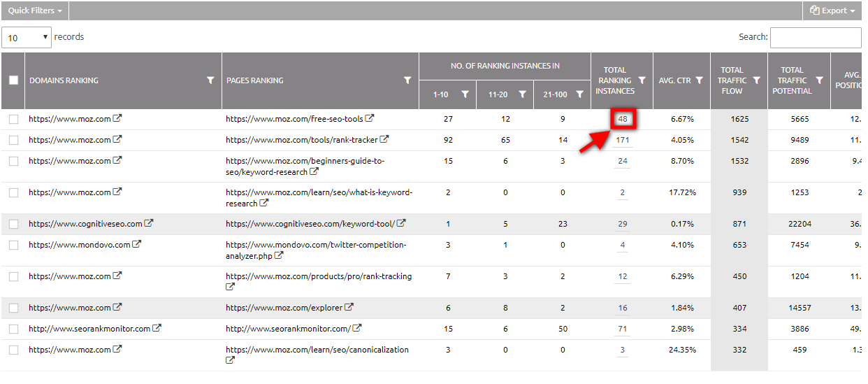Screen dimensions: 868x384
Task: Filter the Domains Ranking column
Action: tap(210, 80)
